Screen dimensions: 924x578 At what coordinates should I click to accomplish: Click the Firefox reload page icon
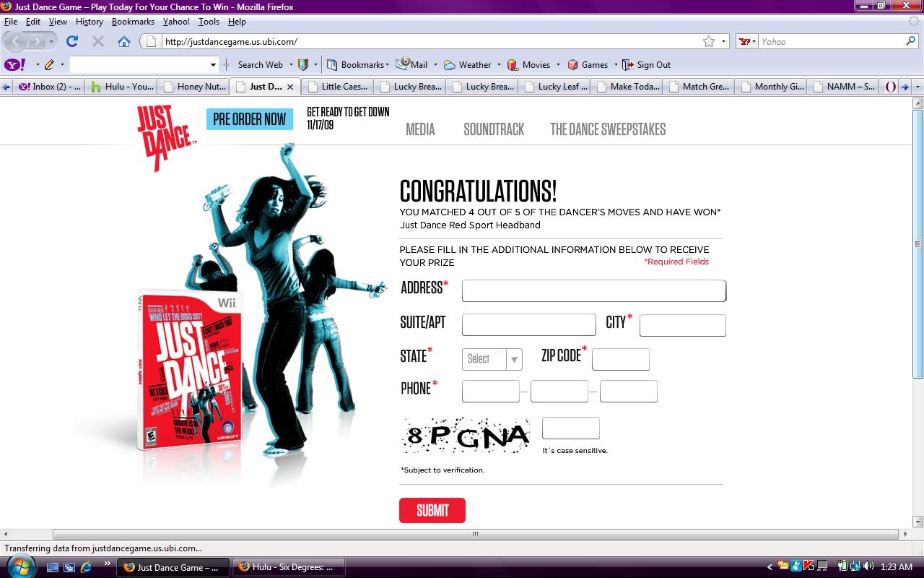tap(72, 41)
